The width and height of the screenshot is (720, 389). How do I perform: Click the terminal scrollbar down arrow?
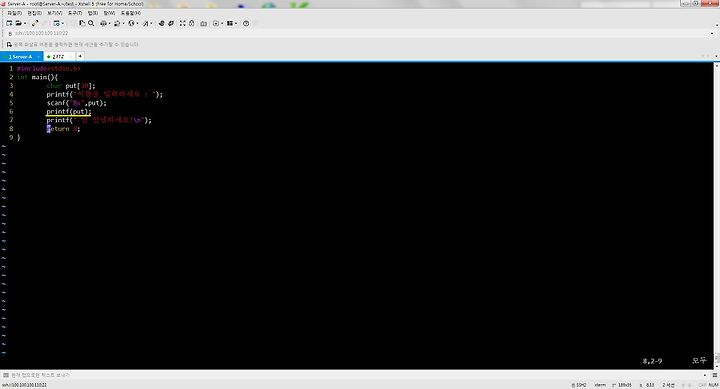716,366
